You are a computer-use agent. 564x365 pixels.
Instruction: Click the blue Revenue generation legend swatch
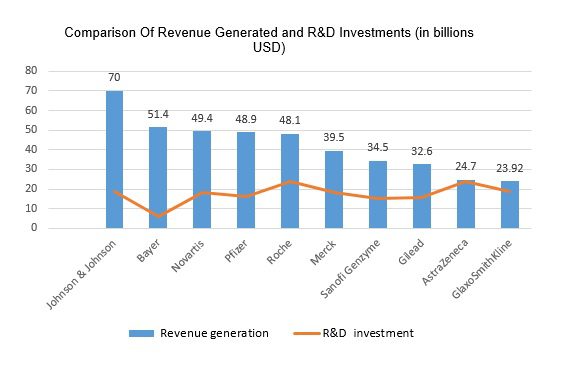pyautogui.click(x=141, y=333)
